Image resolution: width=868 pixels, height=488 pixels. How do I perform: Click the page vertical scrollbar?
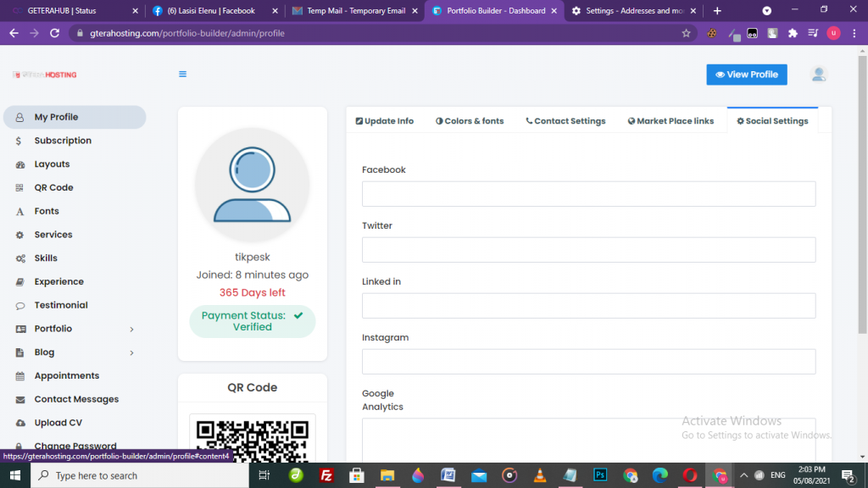[x=862, y=194]
